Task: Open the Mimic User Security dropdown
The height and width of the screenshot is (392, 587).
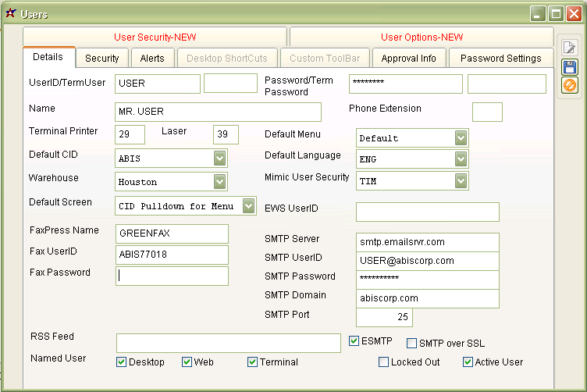Action: [461, 181]
